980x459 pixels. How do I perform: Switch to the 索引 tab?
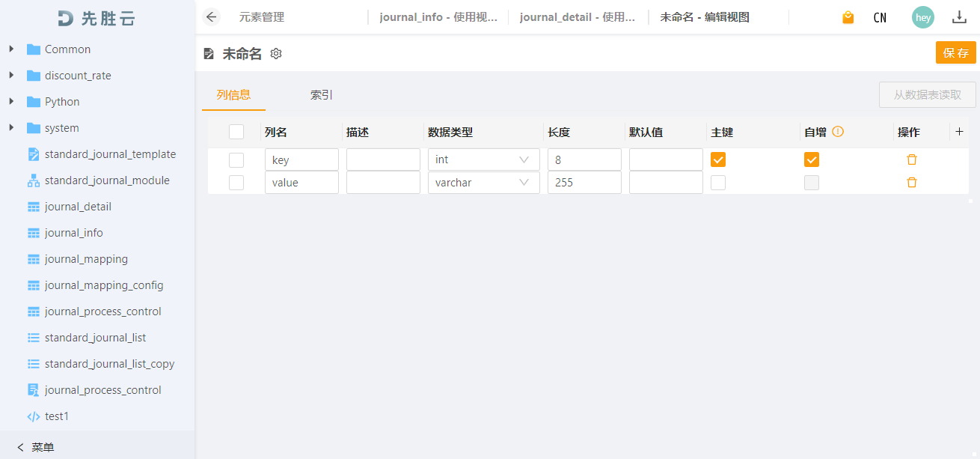point(322,95)
